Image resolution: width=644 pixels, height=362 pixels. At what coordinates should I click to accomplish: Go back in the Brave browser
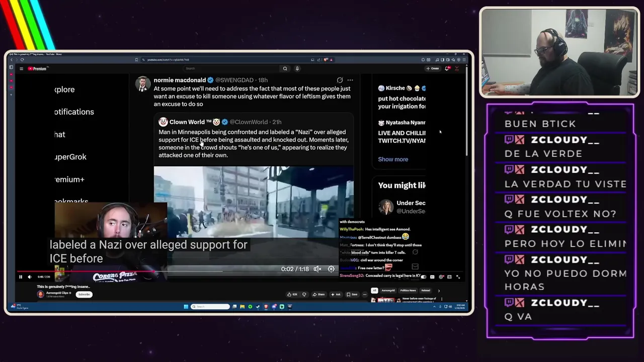coord(11,60)
